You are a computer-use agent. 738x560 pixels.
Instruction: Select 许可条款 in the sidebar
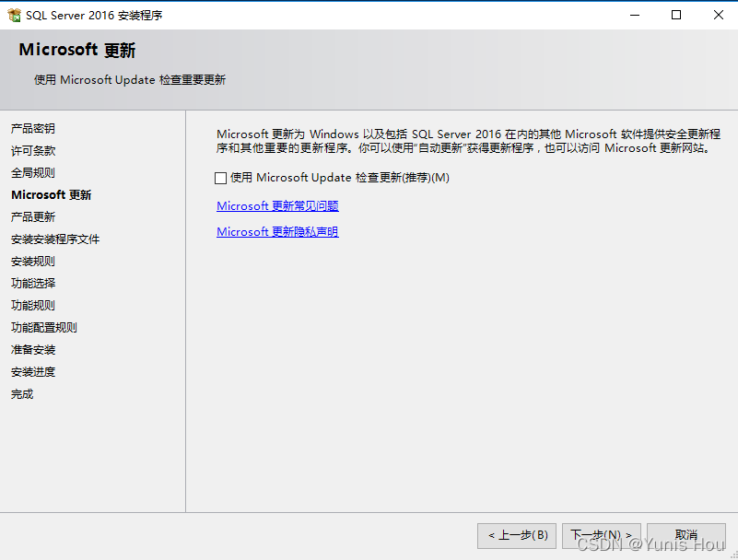(x=32, y=150)
